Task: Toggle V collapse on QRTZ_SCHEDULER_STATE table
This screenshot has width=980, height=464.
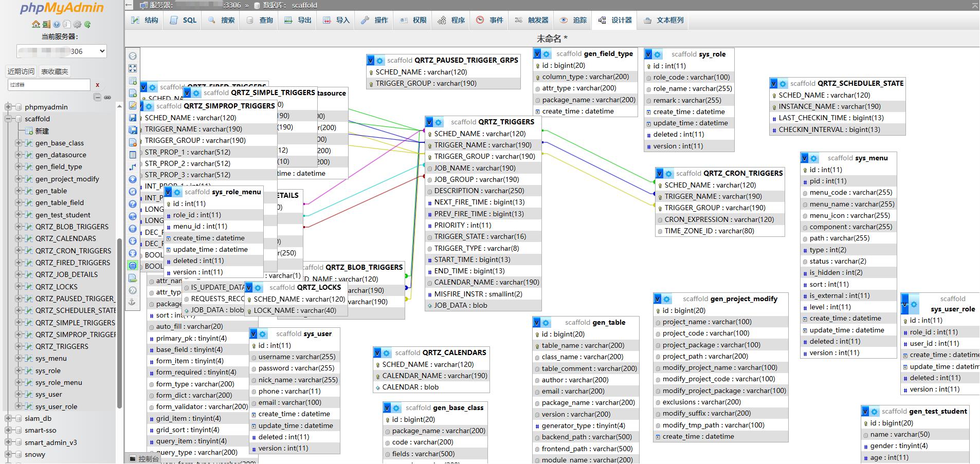Action: [774, 83]
